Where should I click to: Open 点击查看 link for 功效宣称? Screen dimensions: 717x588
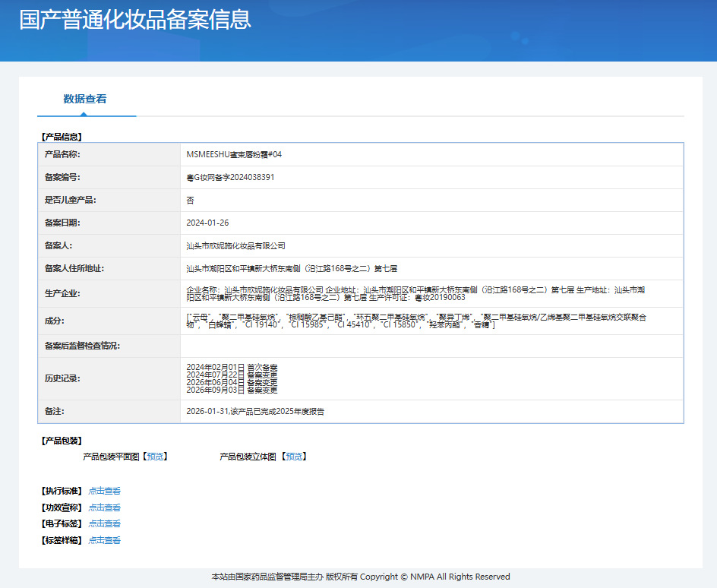(x=105, y=507)
